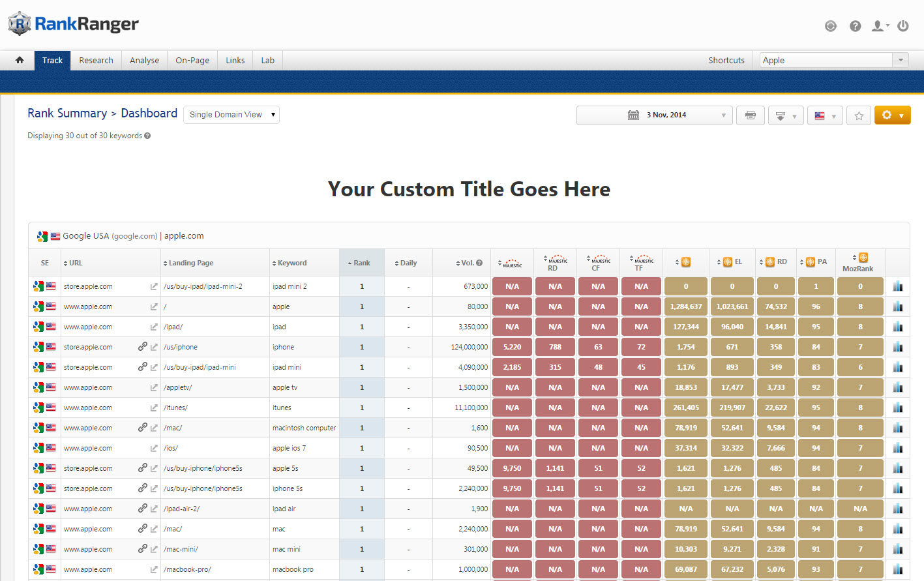Screen dimensions: 924x581
Task: Mark dashboard as favorite with star icon
Action: (859, 115)
